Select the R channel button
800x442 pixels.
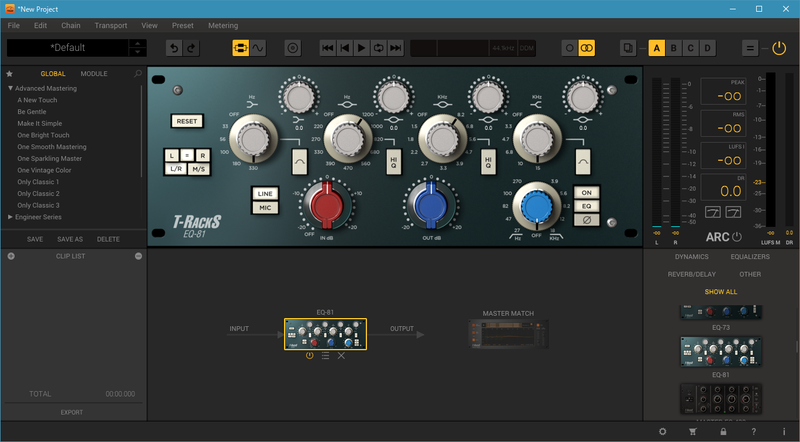click(202, 156)
